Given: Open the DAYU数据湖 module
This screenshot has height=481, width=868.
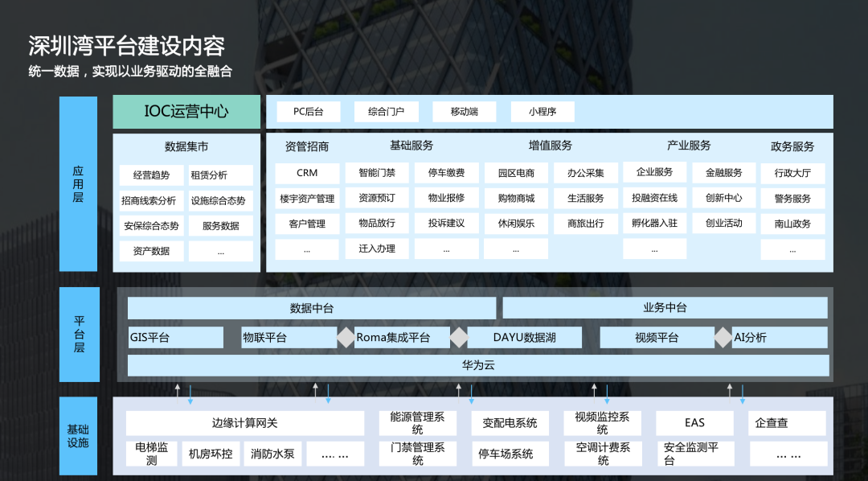Looking at the screenshot, I should [x=526, y=337].
